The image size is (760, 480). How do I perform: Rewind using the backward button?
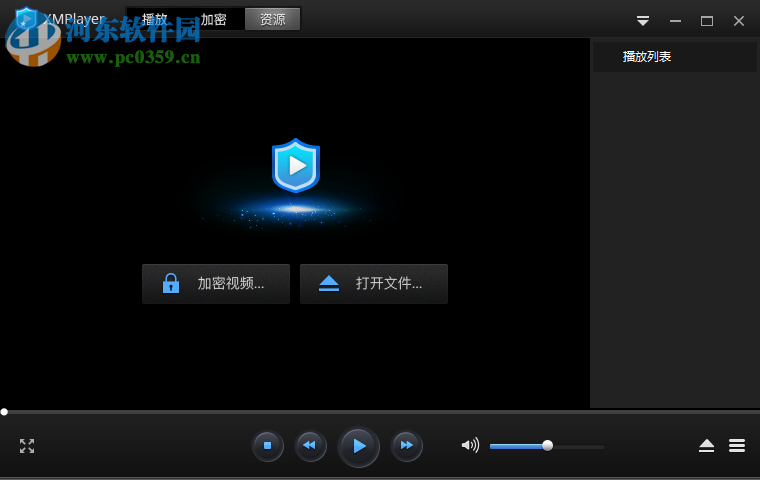pyautogui.click(x=310, y=446)
